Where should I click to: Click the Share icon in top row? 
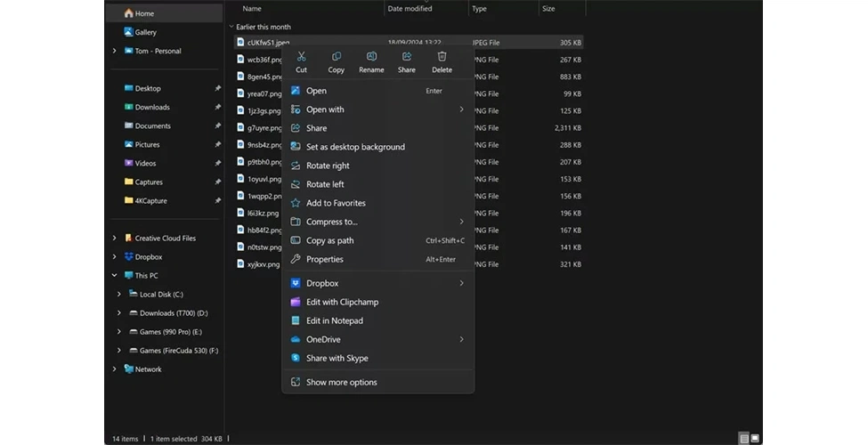click(406, 56)
